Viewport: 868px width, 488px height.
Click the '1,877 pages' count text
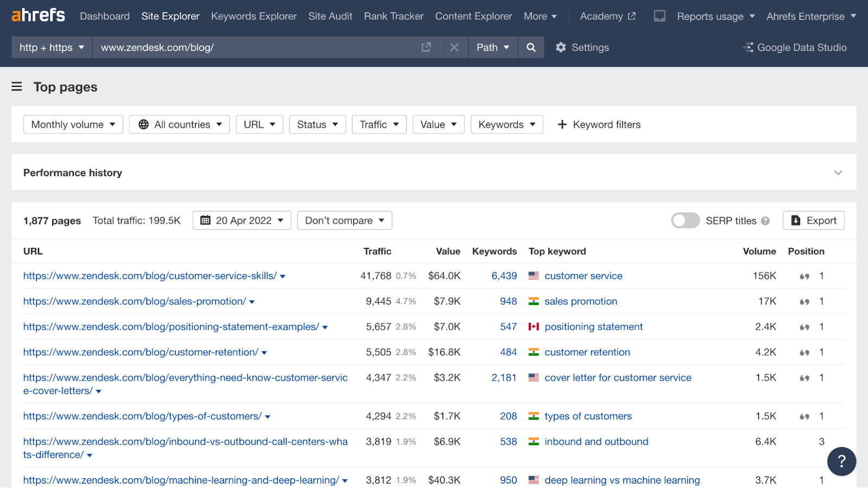52,221
